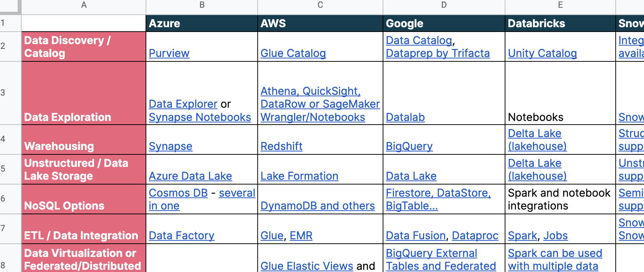Open the Datalab link

405,117
